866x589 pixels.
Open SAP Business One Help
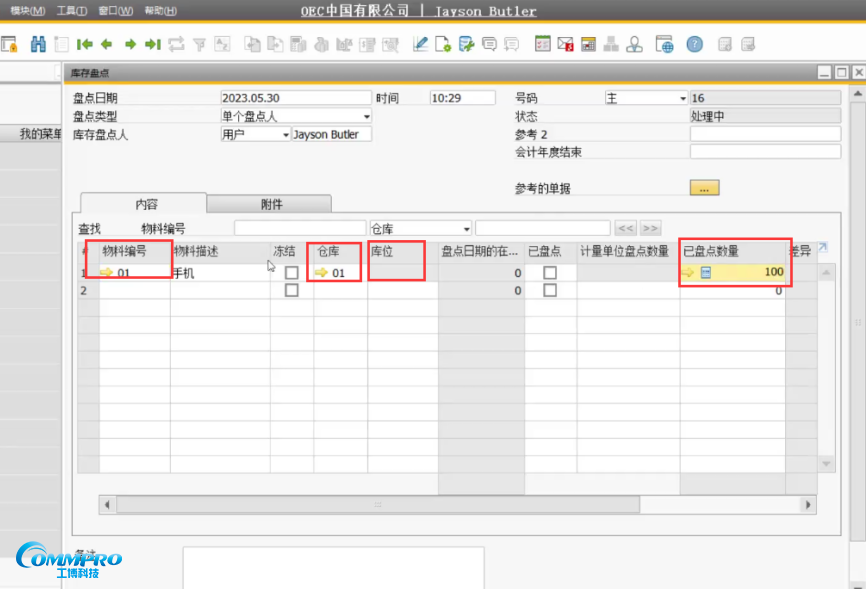tap(695, 44)
